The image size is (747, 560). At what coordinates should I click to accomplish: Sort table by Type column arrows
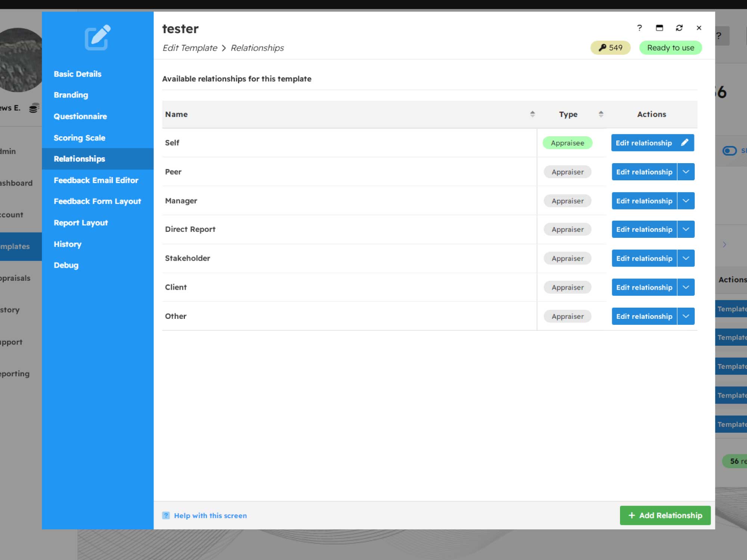[x=601, y=114]
